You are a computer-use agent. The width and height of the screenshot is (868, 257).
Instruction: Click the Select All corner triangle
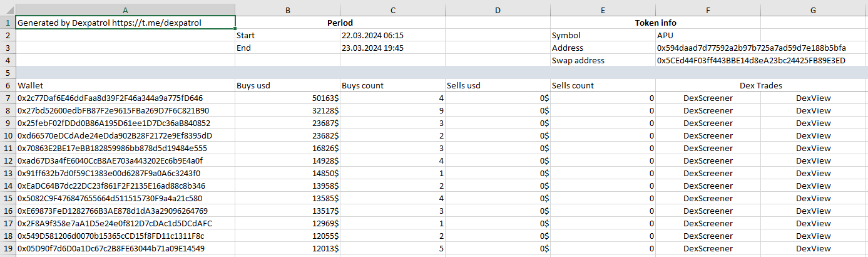point(8,10)
